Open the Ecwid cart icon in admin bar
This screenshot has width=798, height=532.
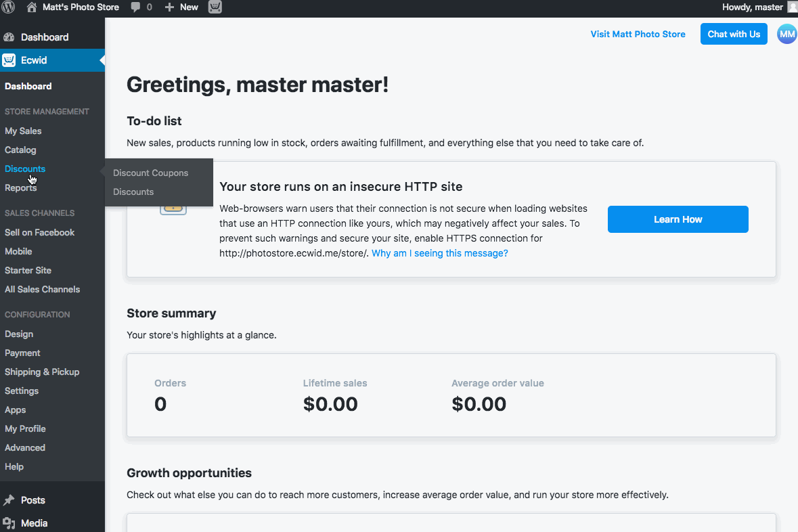[x=215, y=7]
